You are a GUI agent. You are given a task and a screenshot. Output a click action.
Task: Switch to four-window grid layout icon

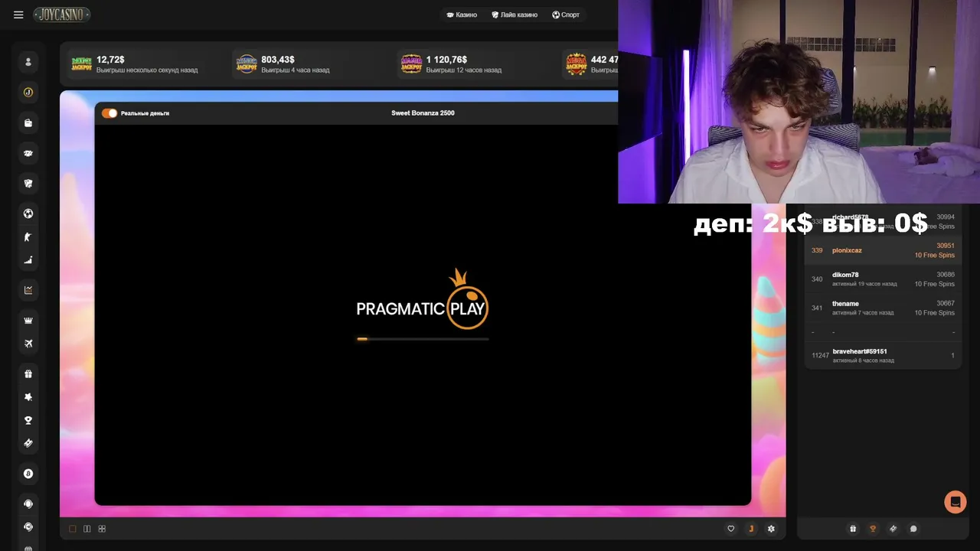click(102, 529)
